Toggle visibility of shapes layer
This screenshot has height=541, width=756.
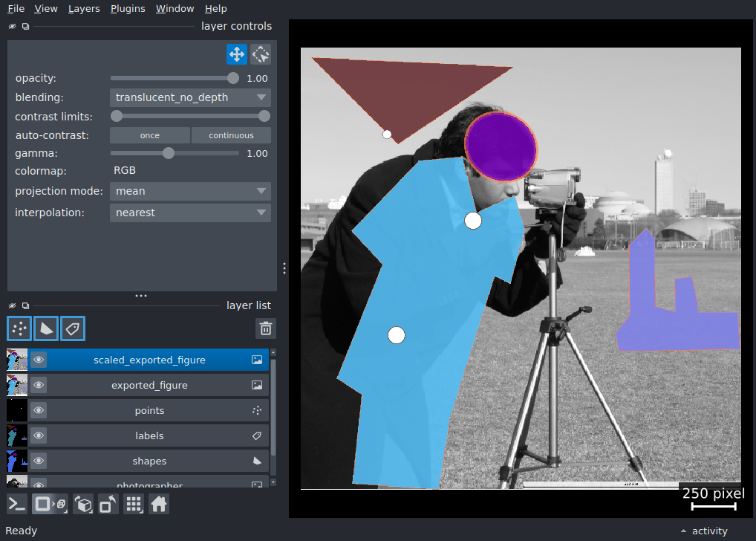[39, 461]
